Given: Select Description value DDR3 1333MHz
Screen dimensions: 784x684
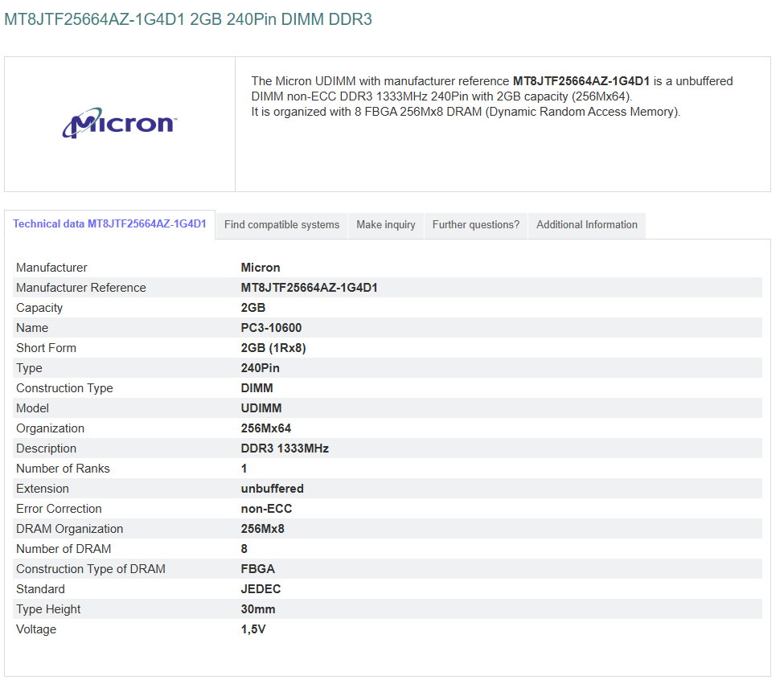Looking at the screenshot, I should coord(285,448).
